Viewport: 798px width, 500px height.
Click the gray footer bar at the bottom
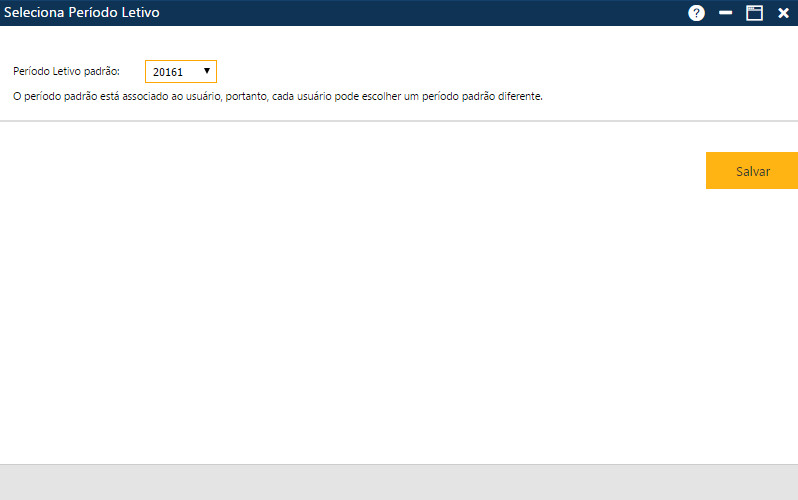399,482
